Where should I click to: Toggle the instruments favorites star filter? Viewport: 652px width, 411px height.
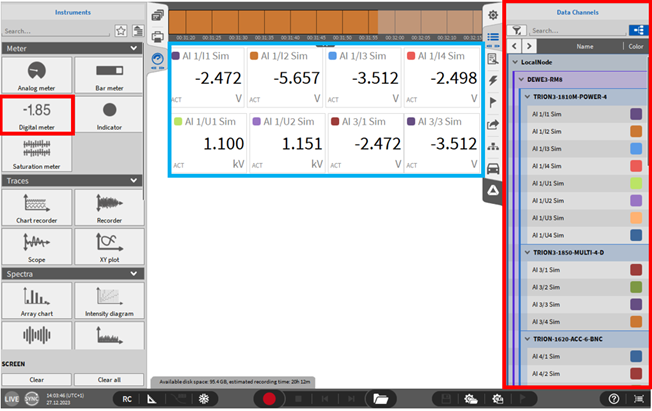point(121,31)
